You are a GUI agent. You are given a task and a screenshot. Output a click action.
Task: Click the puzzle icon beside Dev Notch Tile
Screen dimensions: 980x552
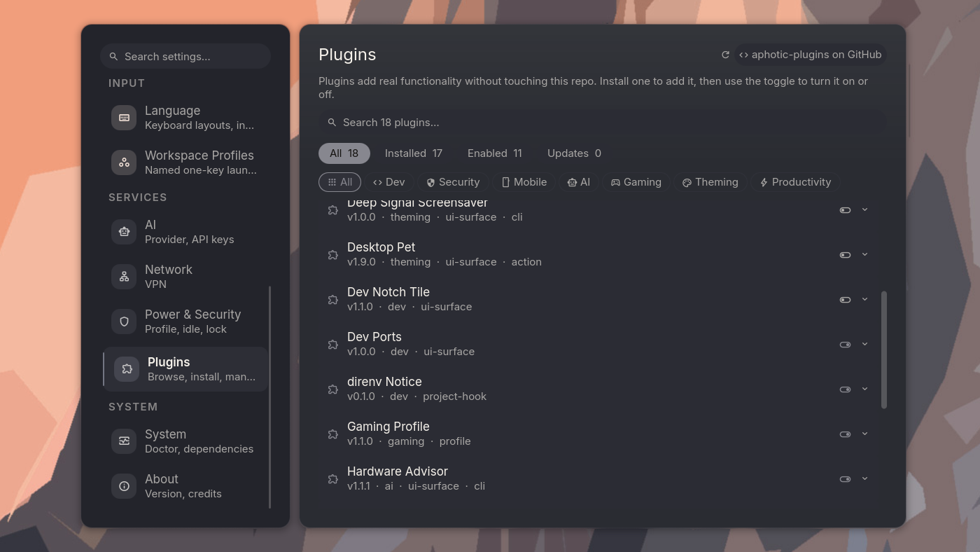pyautogui.click(x=333, y=300)
